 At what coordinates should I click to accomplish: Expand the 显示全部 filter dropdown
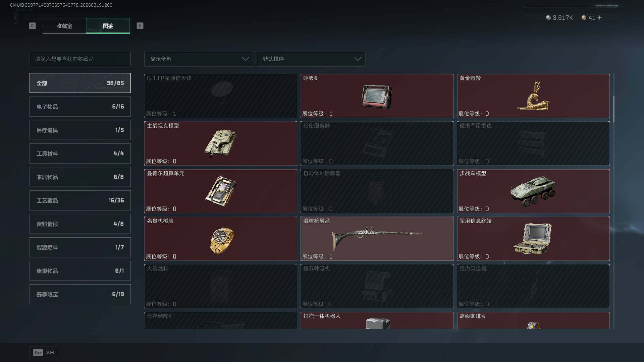click(199, 59)
